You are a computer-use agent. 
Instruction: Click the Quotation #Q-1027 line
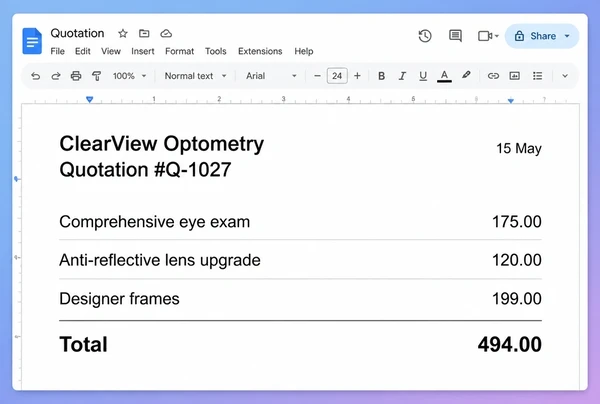(x=145, y=170)
